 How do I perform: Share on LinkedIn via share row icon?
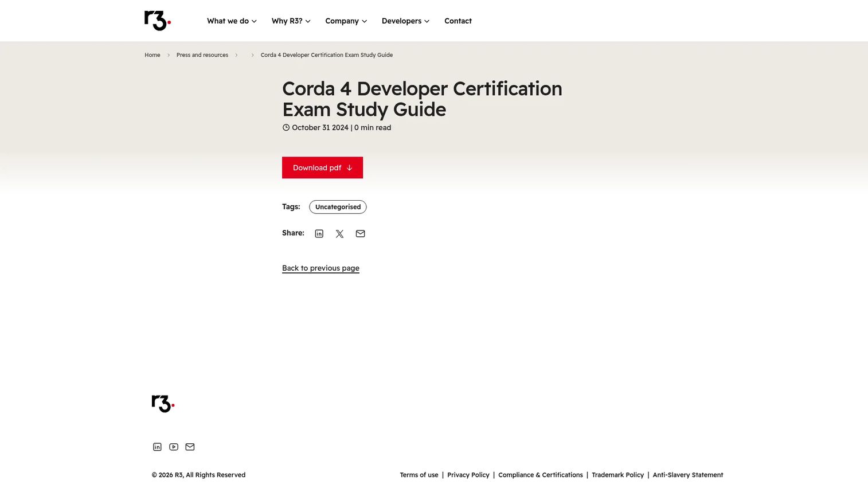click(319, 233)
